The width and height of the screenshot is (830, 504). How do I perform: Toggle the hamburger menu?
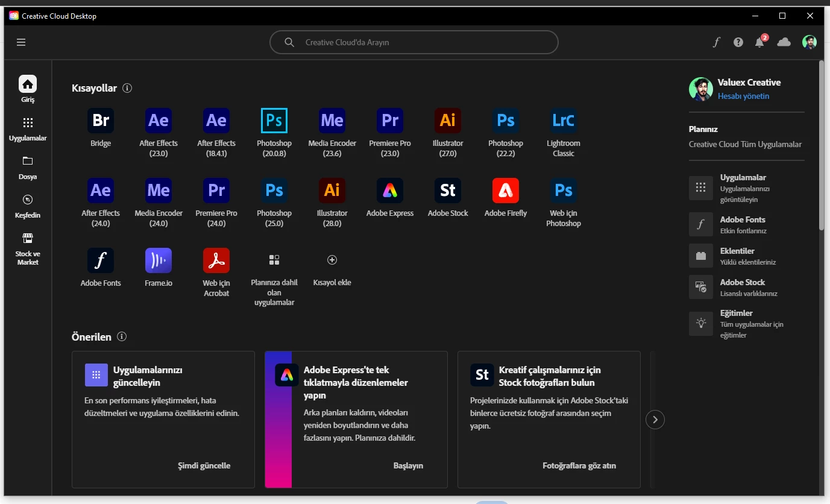[x=21, y=42]
